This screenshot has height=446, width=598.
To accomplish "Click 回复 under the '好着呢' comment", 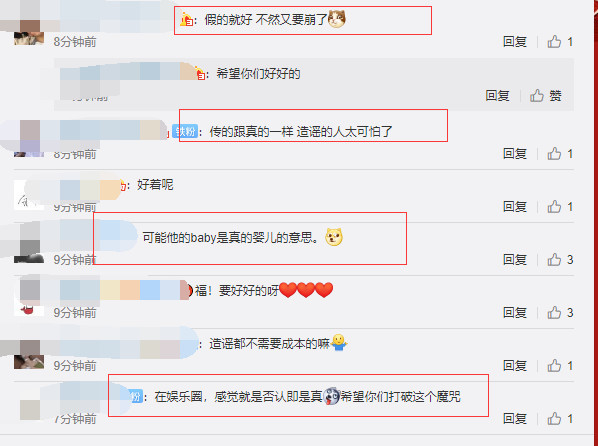I will [514, 207].
